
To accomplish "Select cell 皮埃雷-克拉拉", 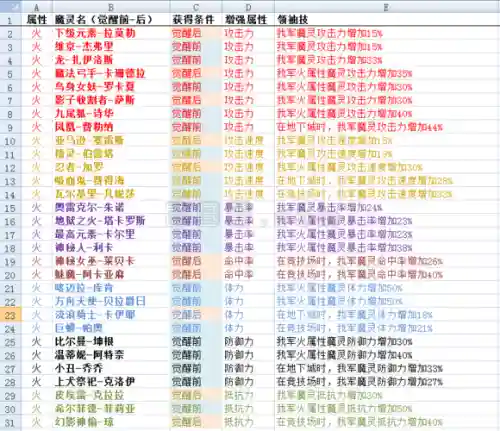I will point(111,396).
